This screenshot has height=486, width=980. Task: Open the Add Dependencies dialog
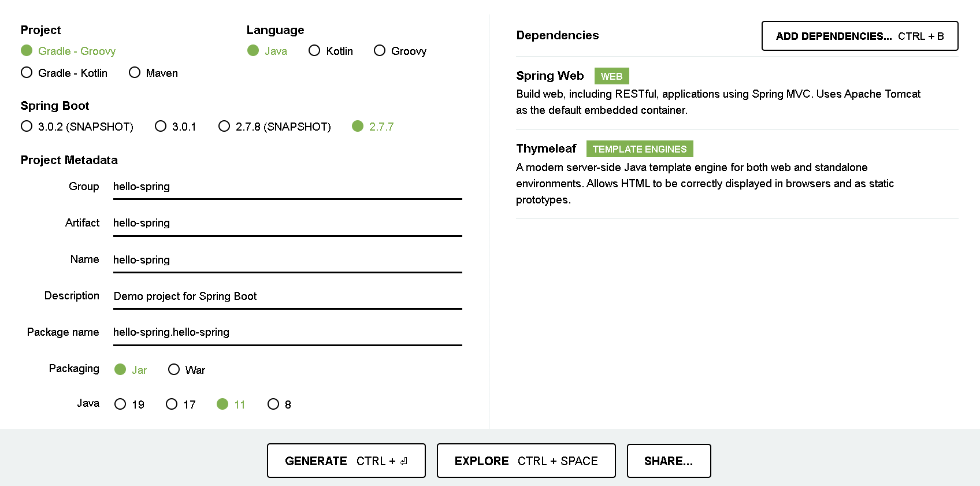860,36
